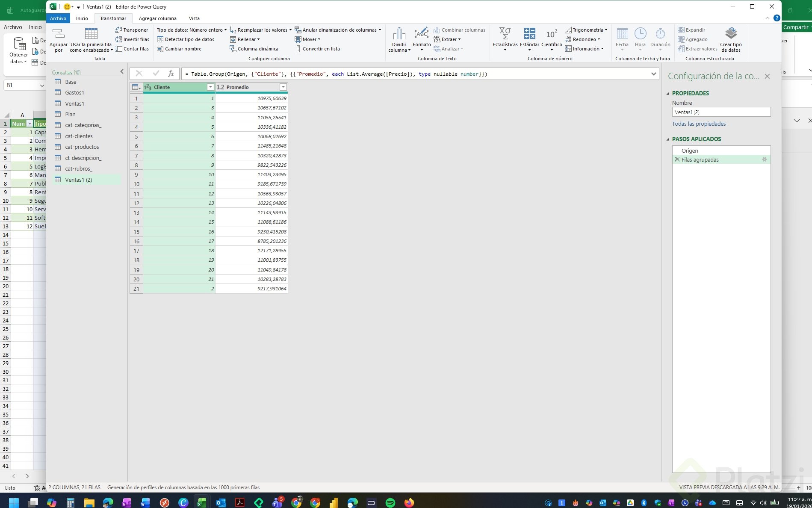Click Contar filas in the ribbon

tap(132, 49)
